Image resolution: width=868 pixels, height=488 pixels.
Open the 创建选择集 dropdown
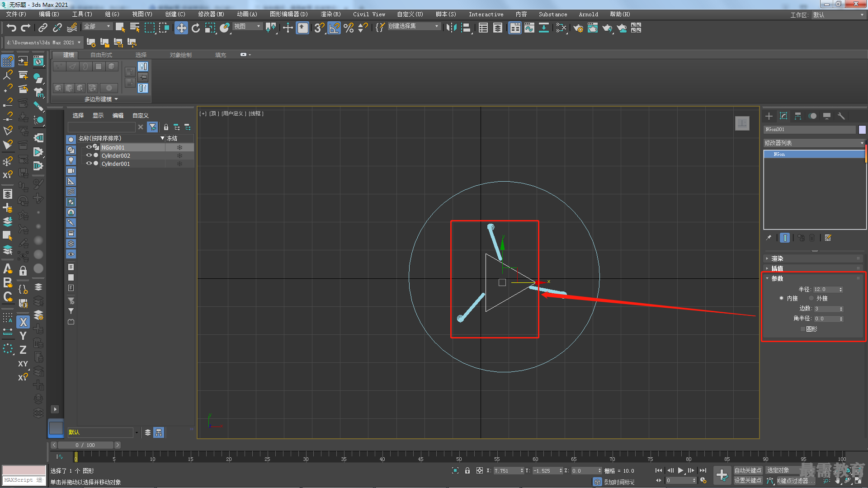tap(414, 26)
